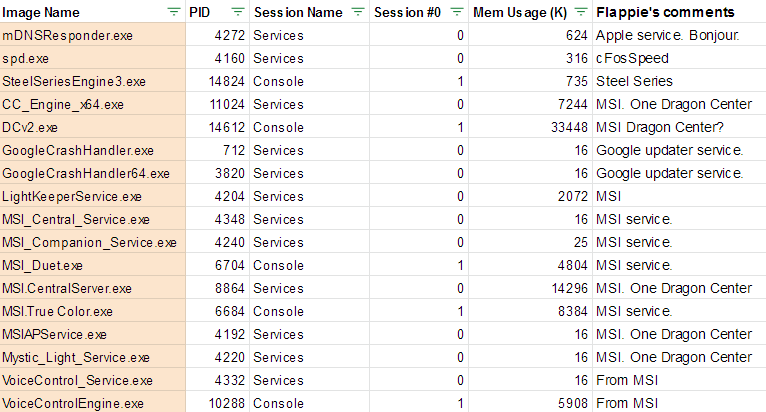766x412 pixels.
Task: Select memory usage cell 2072
Action: coord(531,196)
